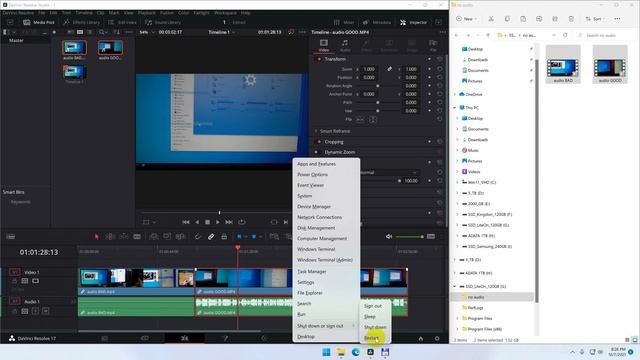Choose Device Manager from context menu

click(x=314, y=207)
